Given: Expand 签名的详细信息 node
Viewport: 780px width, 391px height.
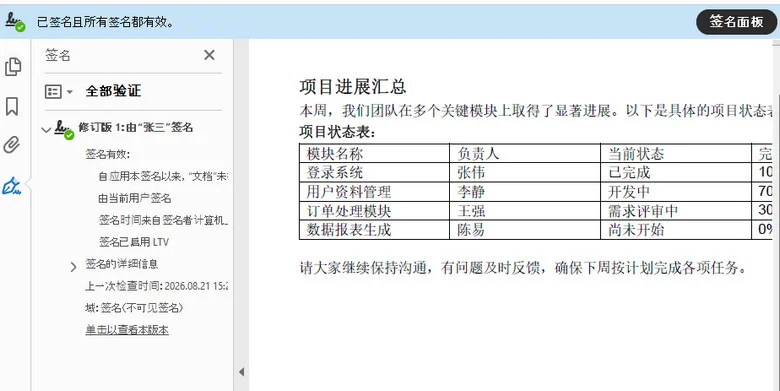Looking at the screenshot, I should click(74, 267).
